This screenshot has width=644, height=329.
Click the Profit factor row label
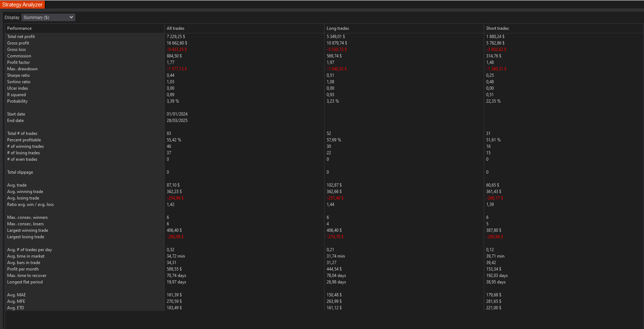19,62
